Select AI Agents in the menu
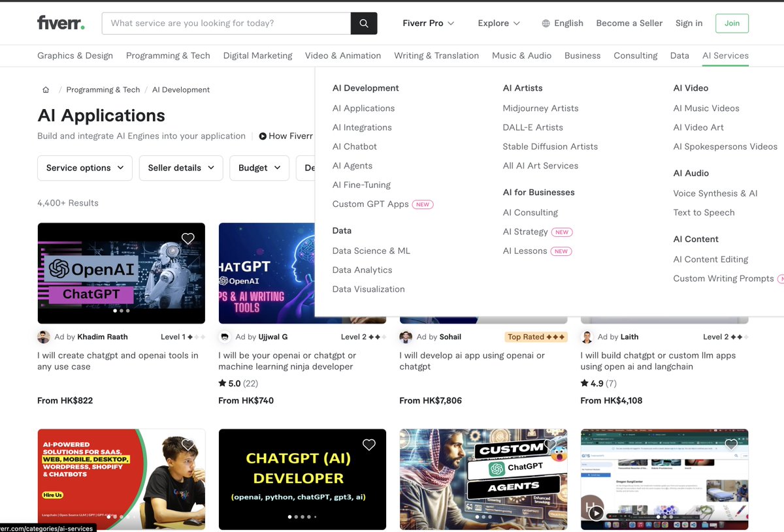784x532 pixels. 352,166
